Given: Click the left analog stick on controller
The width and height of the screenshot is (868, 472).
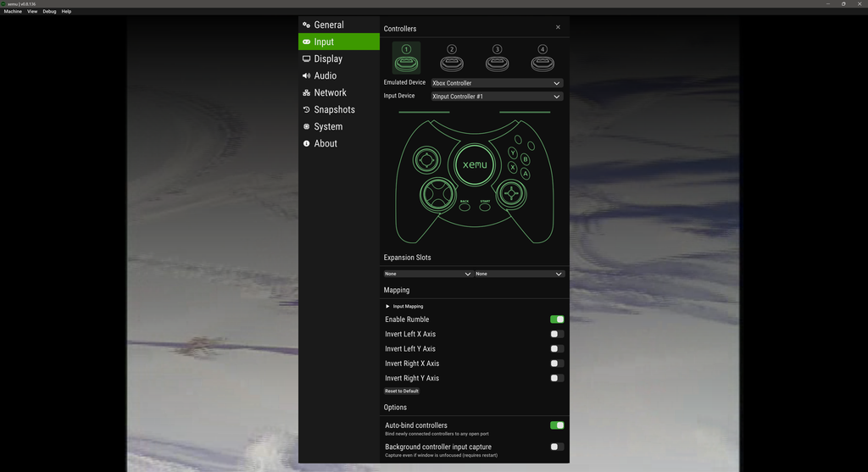Looking at the screenshot, I should pyautogui.click(x=427, y=160).
